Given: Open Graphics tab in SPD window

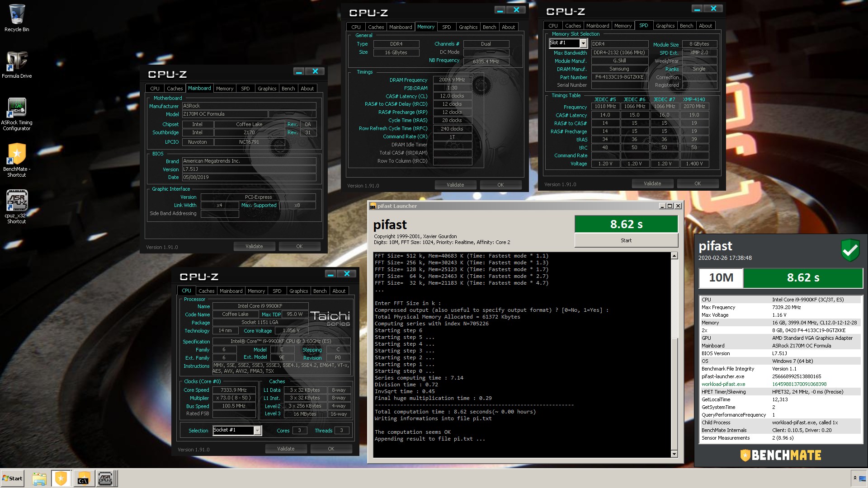Looking at the screenshot, I should (665, 26).
